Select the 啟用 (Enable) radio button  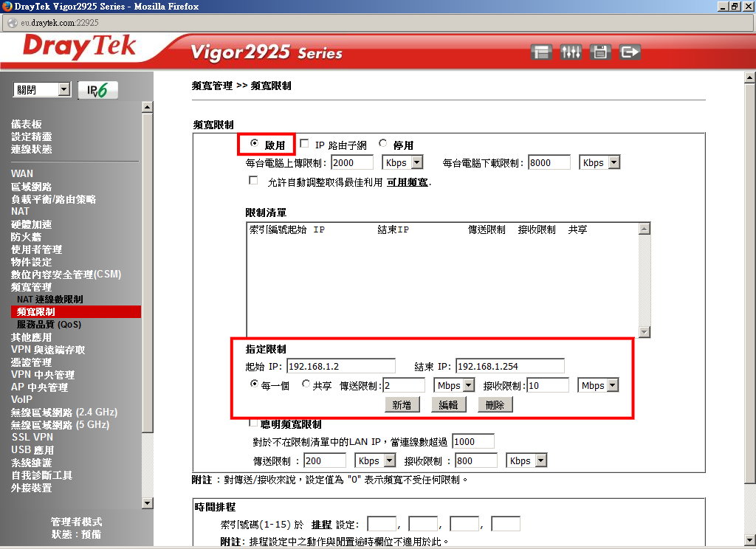255,144
